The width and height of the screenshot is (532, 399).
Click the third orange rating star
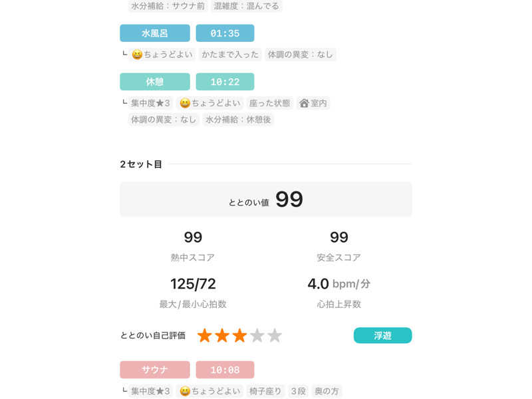pos(239,336)
